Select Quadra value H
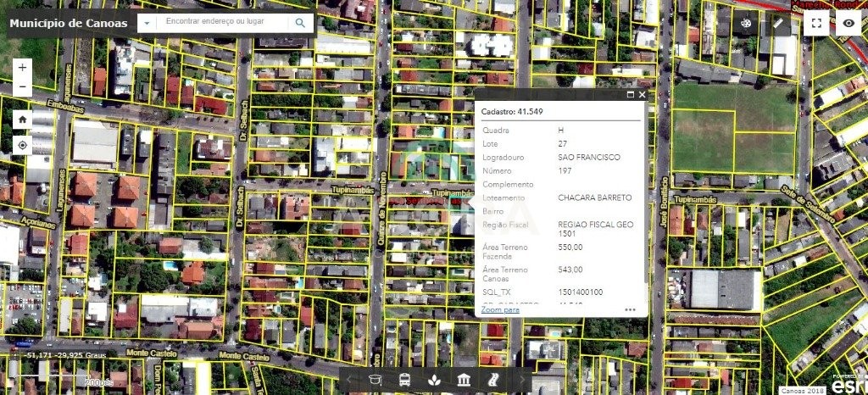Screen dimensions: 868x395 [561, 131]
